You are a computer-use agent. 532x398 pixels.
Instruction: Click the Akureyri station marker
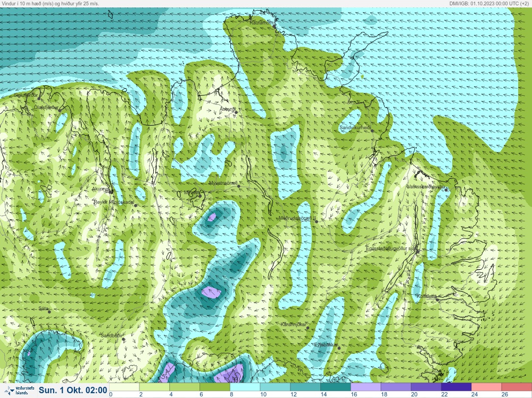111,192
